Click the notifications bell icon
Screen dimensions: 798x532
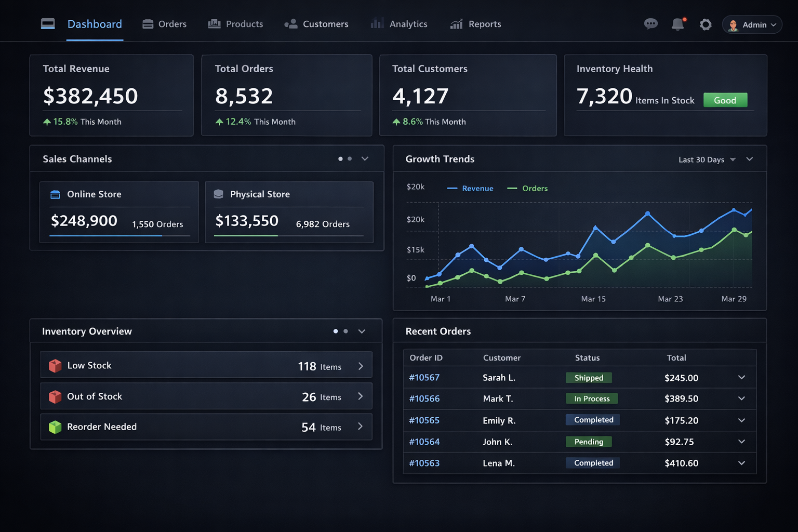tap(677, 24)
